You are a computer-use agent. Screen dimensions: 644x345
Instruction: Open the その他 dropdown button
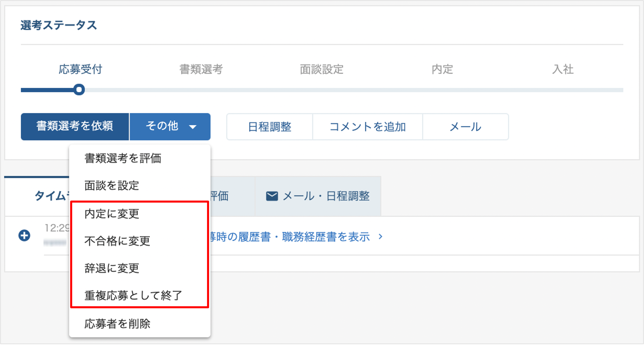170,126
